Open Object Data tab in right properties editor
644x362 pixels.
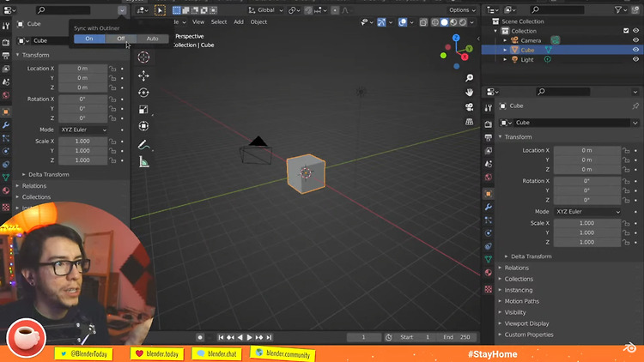point(488,259)
